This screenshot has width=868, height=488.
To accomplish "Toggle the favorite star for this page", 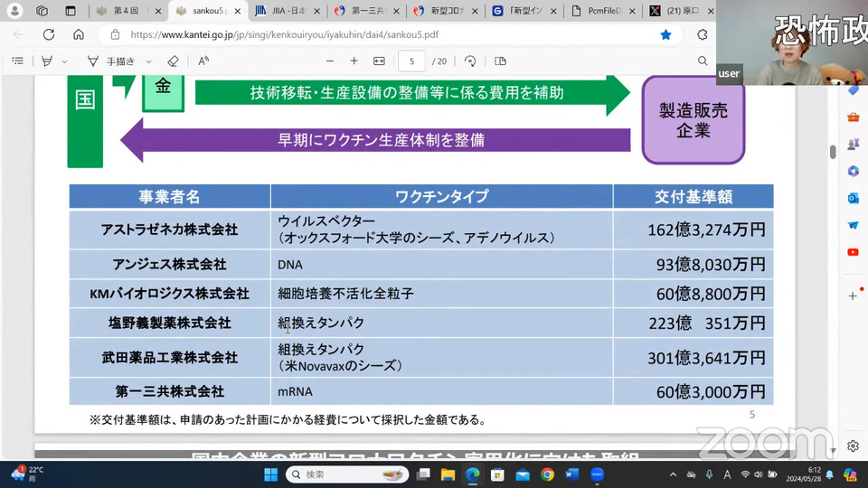I will coord(666,34).
